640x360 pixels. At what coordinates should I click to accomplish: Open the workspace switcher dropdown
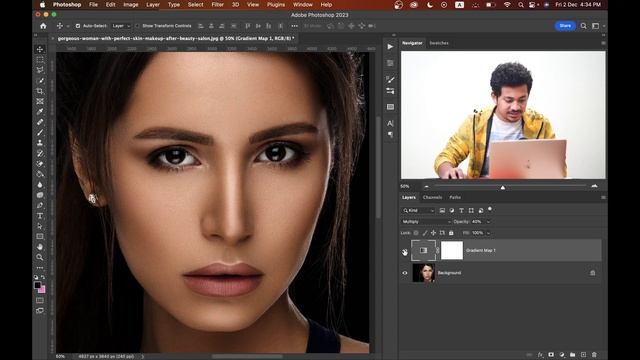(597, 26)
